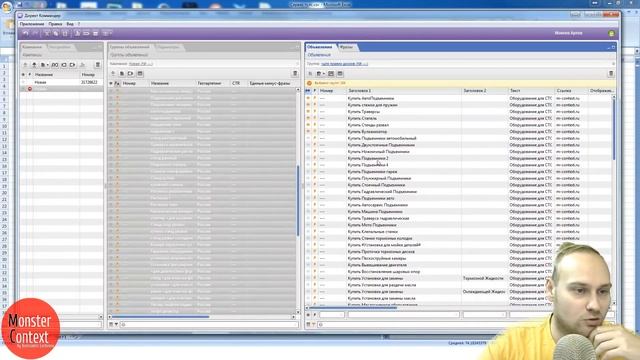Open the 'Вид' menu
This screenshot has height=360, width=640.
(x=70, y=24)
